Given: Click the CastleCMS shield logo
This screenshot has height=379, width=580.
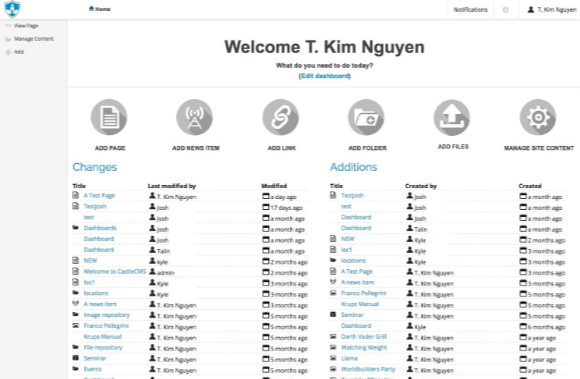Looking at the screenshot, I should click(x=12, y=9).
